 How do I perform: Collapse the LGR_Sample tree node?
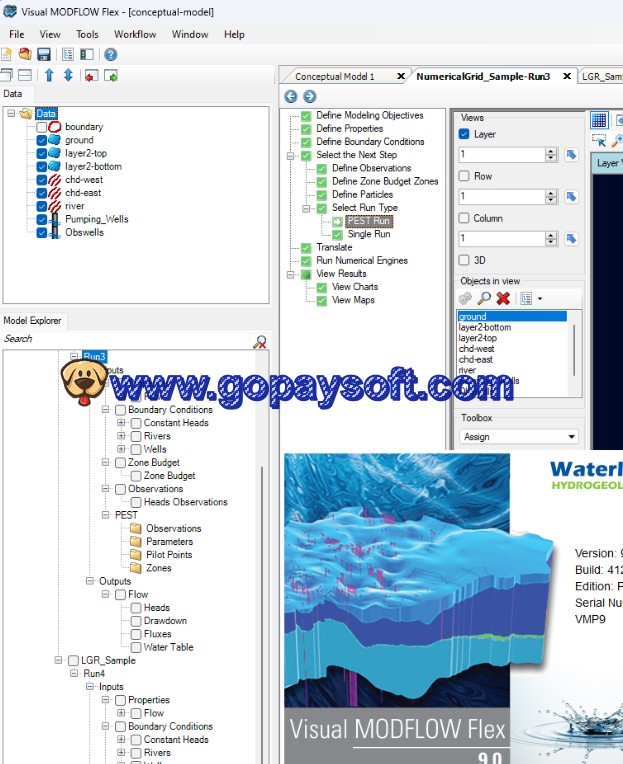point(58,660)
